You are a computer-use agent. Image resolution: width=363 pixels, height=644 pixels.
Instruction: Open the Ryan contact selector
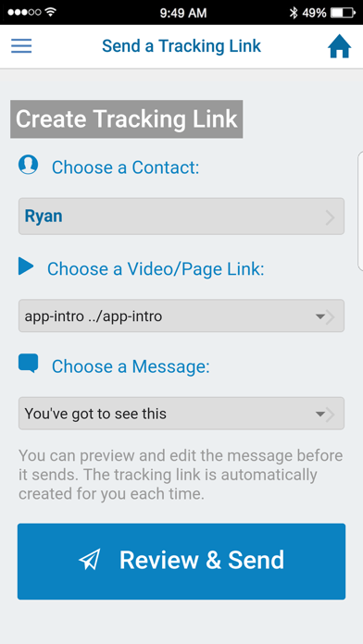coord(181,217)
